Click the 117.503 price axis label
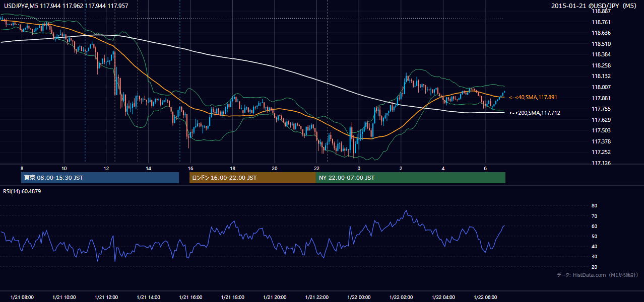 [x=601, y=131]
